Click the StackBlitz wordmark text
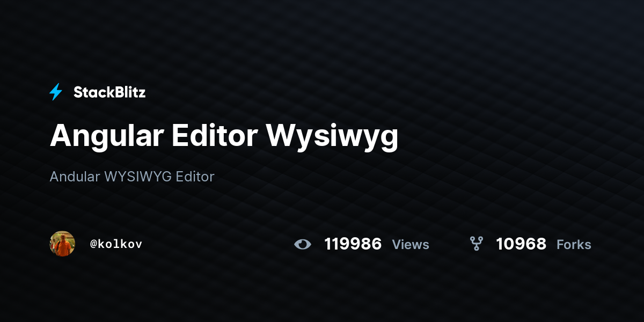 coord(109,92)
